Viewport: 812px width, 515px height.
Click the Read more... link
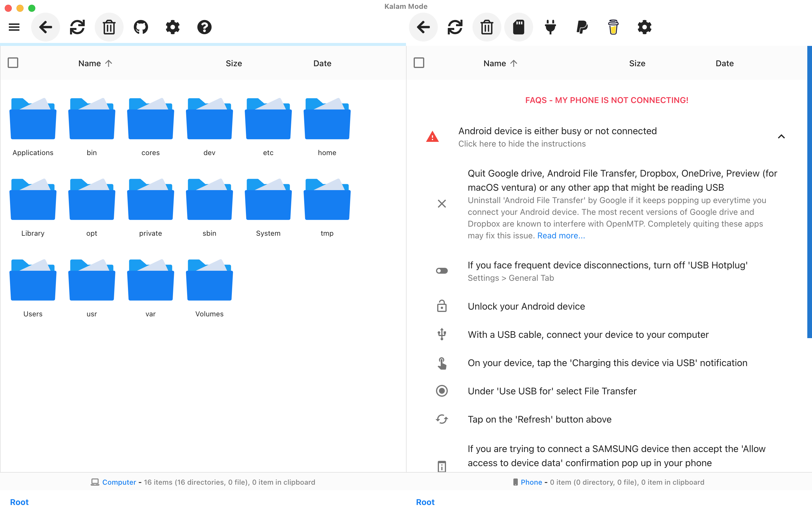tap(561, 235)
